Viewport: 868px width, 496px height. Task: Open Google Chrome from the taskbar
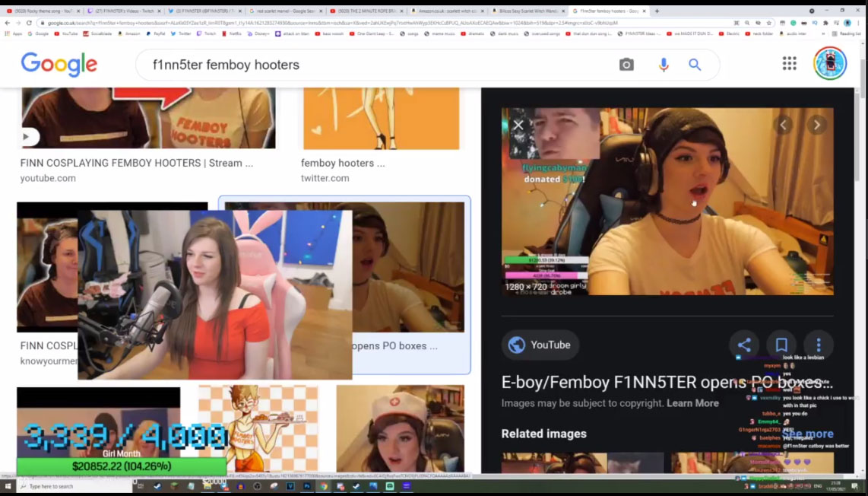(x=323, y=486)
